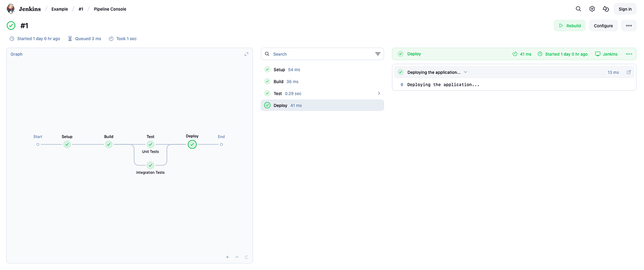This screenshot has width=644, height=270.
Task: Click the Sign in button
Action: coord(625,8)
